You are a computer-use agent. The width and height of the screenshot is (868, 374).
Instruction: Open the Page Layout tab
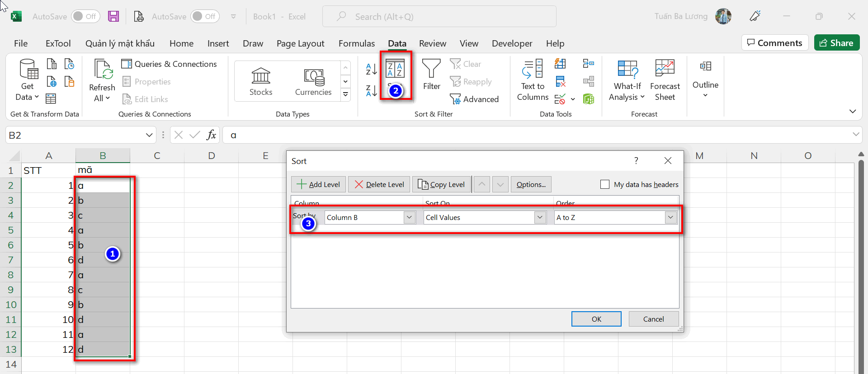tap(300, 43)
